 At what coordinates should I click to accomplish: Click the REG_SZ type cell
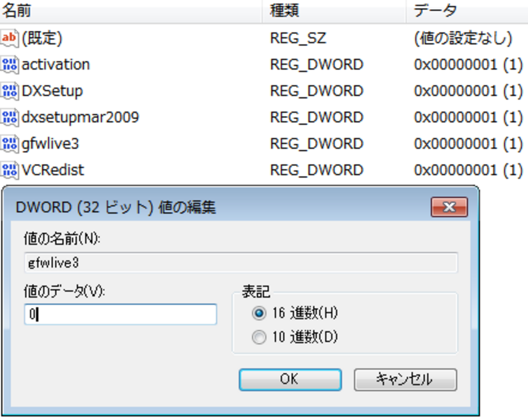[x=298, y=39]
